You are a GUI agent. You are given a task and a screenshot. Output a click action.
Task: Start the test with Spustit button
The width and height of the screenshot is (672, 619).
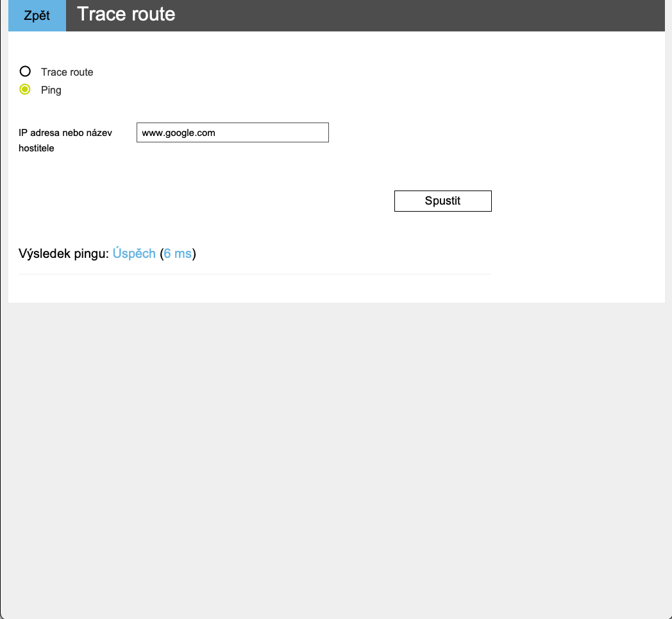(442, 201)
